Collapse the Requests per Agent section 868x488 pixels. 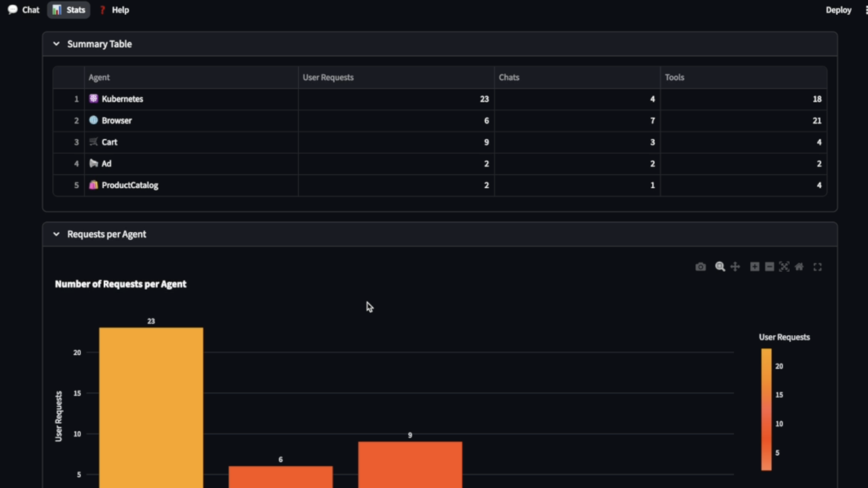click(57, 234)
